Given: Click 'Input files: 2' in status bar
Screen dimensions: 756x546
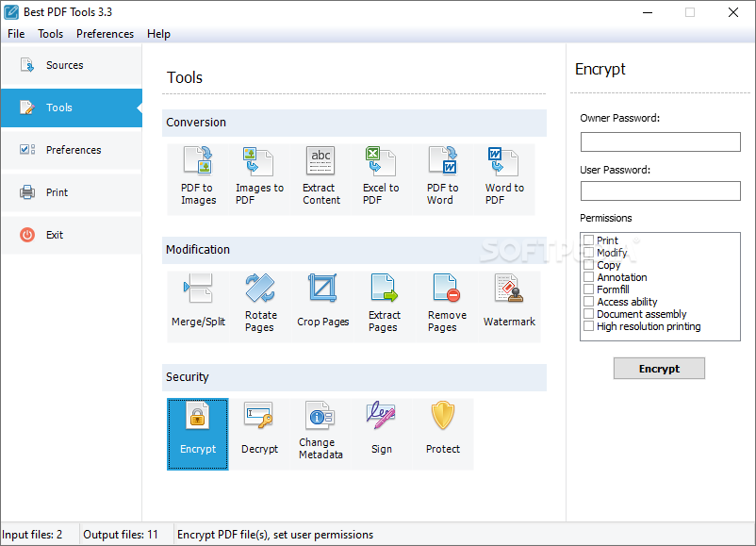Looking at the screenshot, I should tap(32, 535).
